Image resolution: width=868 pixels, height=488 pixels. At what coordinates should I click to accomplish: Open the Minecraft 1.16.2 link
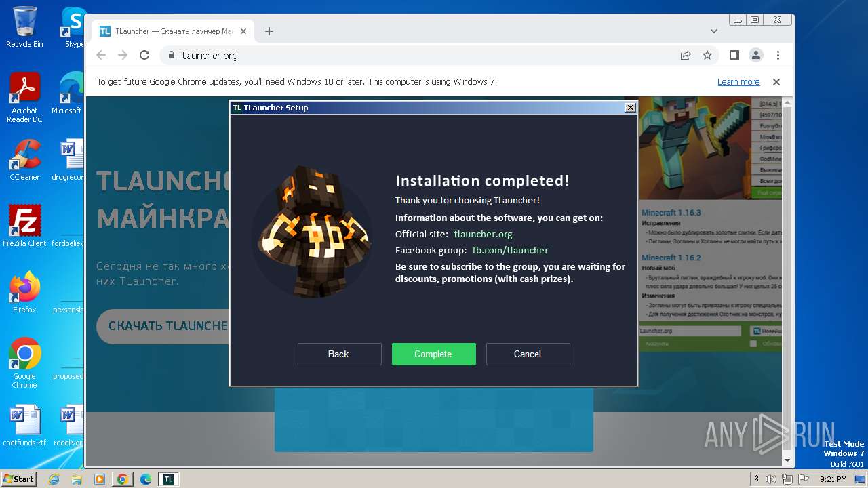click(671, 258)
